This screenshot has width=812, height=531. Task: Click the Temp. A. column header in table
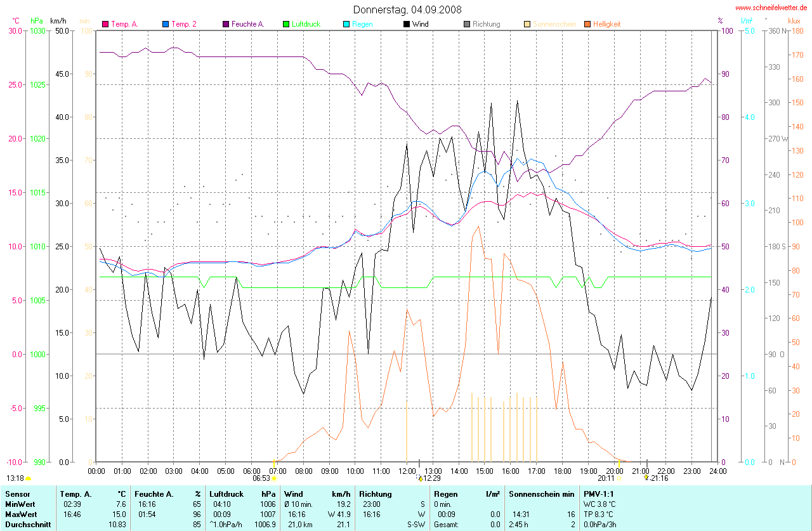(x=75, y=494)
